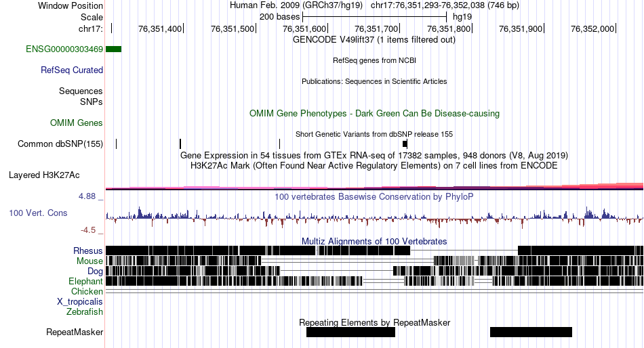Click the first RepeatMasker block below 76,351,600
The width and height of the screenshot is (644, 348).
[x=350, y=332]
